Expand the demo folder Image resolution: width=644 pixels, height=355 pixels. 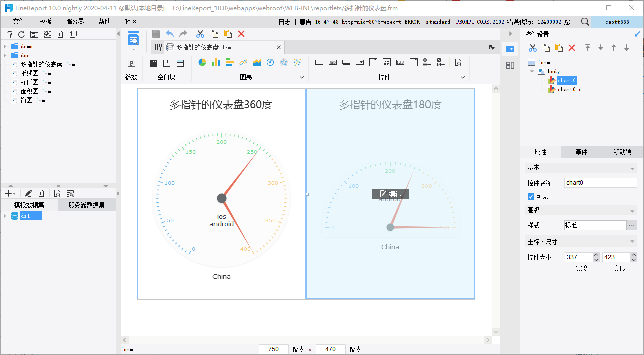(5, 46)
